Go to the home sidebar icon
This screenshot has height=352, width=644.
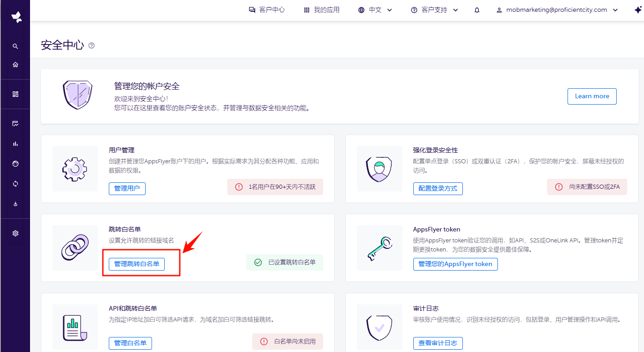tap(15, 65)
